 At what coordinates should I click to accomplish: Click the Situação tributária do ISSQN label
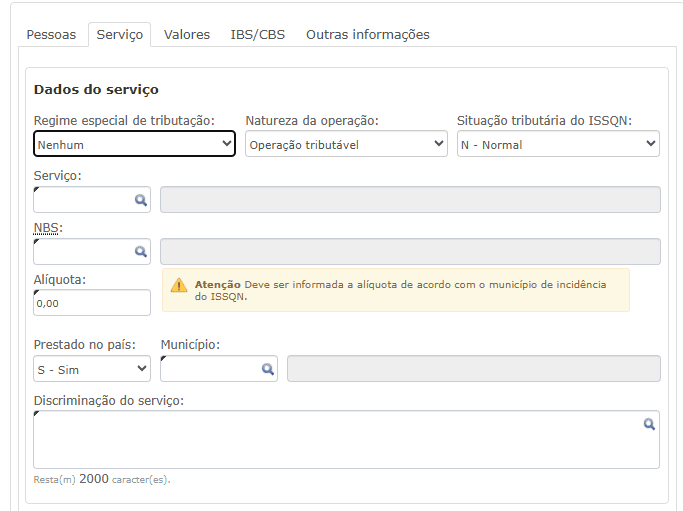click(544, 120)
